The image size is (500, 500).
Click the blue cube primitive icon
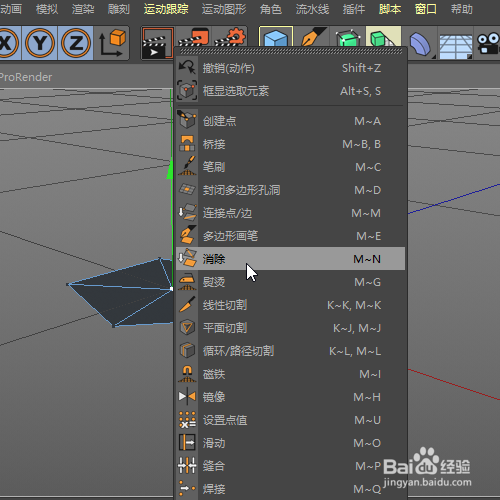(x=276, y=37)
